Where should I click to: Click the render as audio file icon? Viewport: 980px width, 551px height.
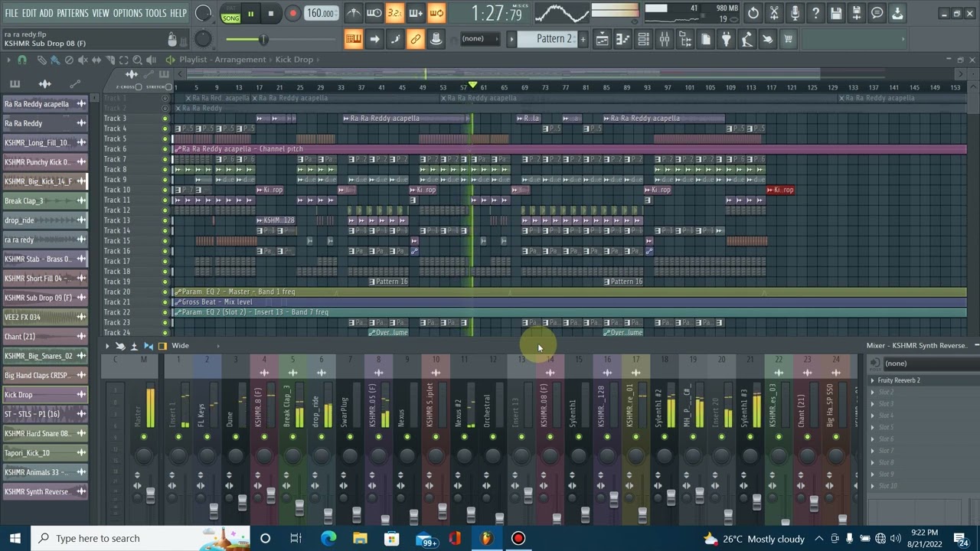tap(857, 13)
